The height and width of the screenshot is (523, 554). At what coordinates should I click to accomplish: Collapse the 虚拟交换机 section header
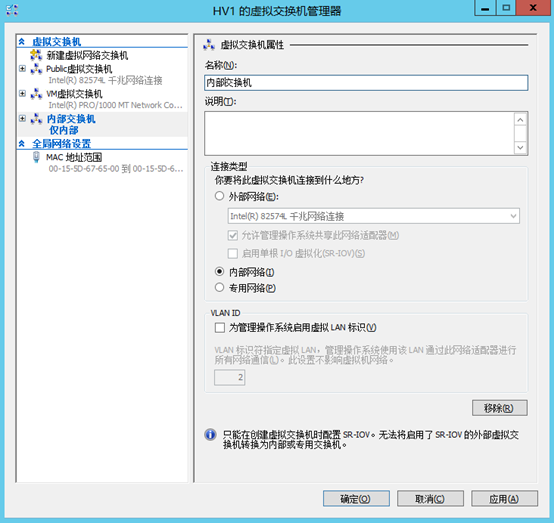[x=22, y=42]
